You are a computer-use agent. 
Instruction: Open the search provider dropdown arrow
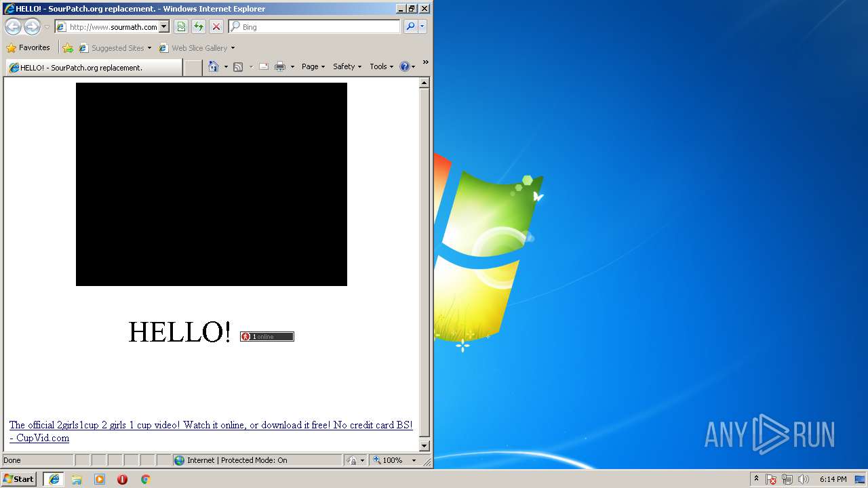pos(422,27)
